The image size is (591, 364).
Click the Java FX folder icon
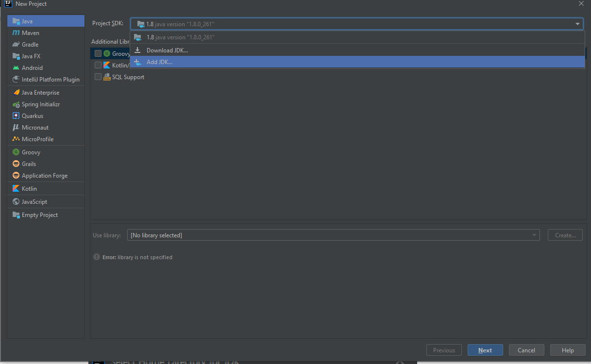point(16,56)
